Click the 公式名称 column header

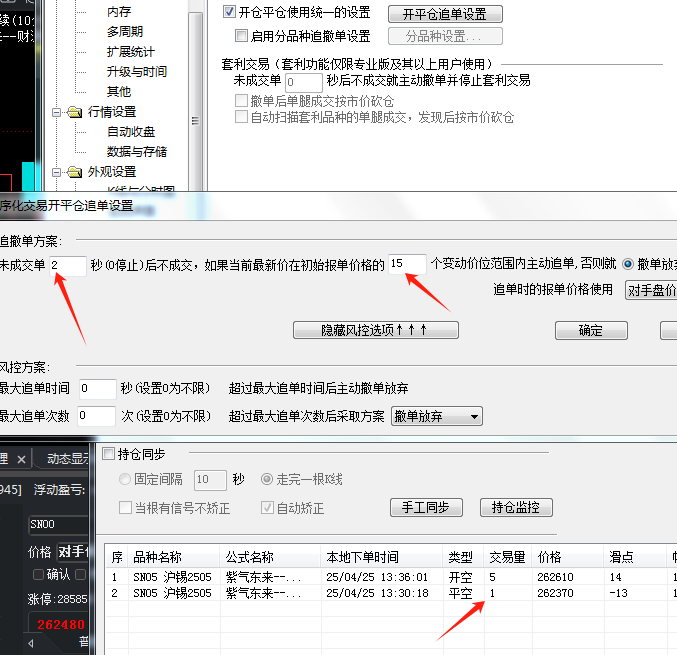tap(270, 557)
